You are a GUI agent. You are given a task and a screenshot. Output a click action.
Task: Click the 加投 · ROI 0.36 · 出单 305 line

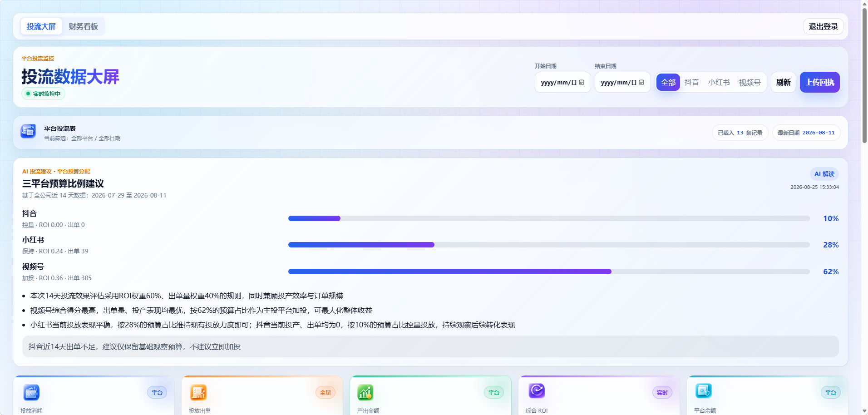pos(57,278)
